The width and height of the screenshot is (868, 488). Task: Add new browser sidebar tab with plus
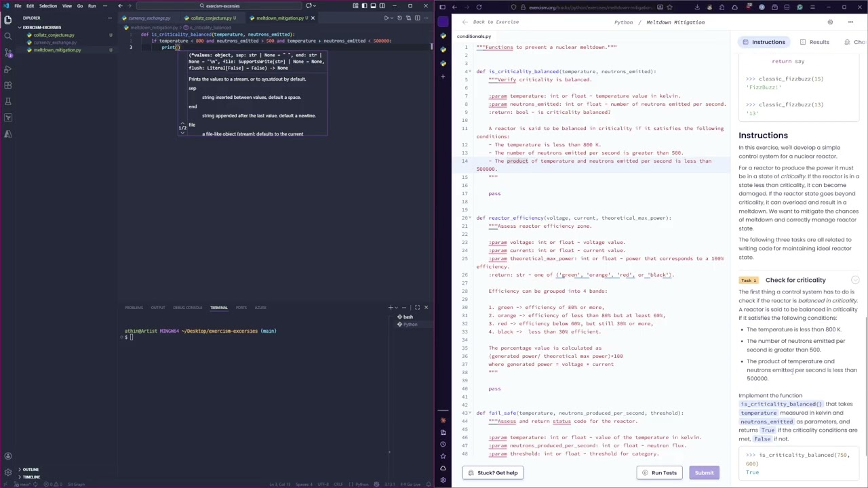pyautogui.click(x=443, y=76)
